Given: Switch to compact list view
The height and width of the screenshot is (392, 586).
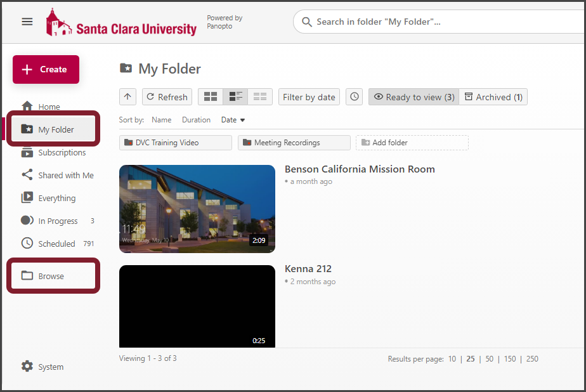Looking at the screenshot, I should point(259,96).
